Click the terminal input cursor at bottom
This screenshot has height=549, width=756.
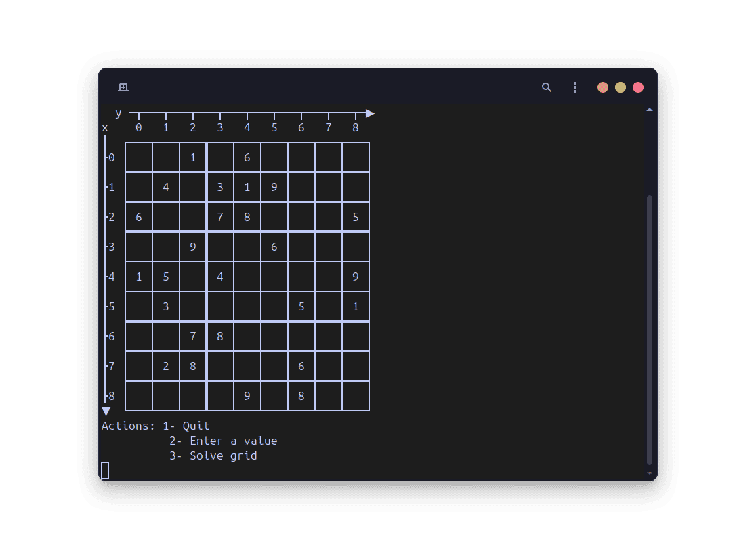106,470
